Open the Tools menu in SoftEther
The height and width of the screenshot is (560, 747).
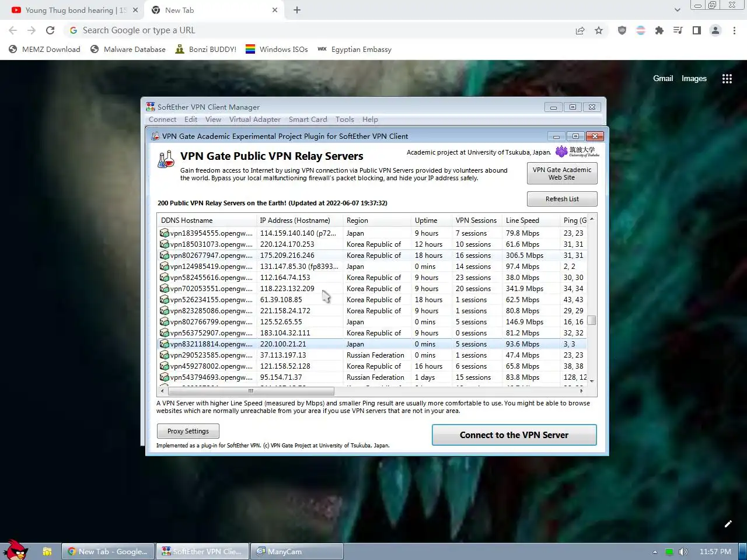pyautogui.click(x=344, y=120)
